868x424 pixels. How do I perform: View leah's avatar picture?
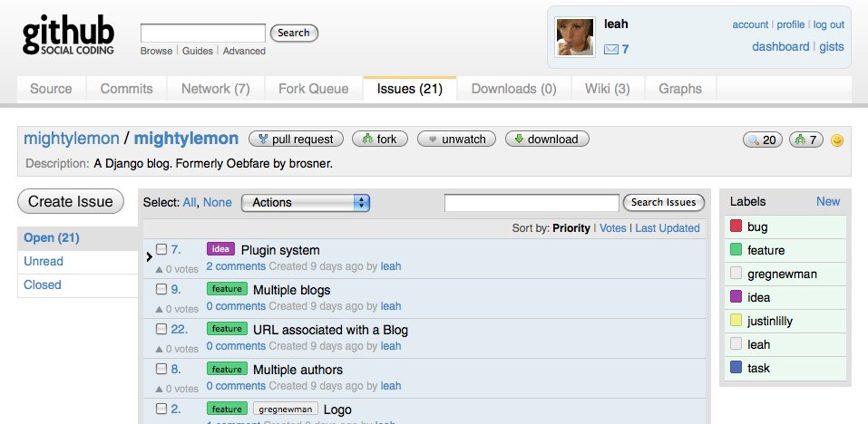tap(575, 37)
